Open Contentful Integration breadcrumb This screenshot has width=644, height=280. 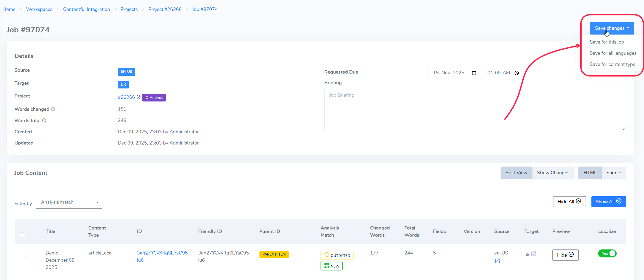pos(87,9)
